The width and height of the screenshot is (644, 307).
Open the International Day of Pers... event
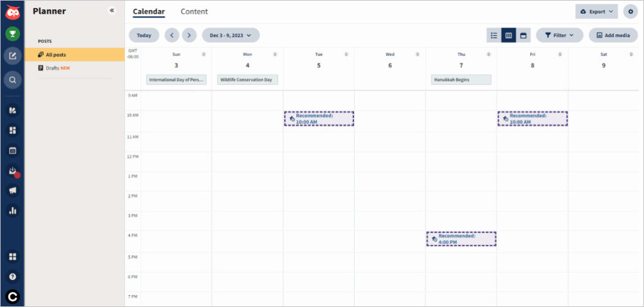176,80
